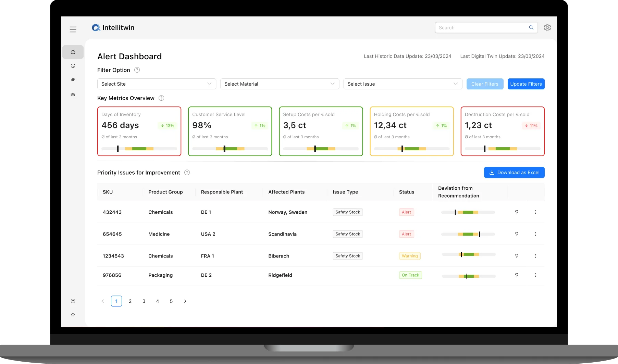This screenshot has width=618, height=364.
Task: Click the 'Biberach' cell
Action: (279, 256)
